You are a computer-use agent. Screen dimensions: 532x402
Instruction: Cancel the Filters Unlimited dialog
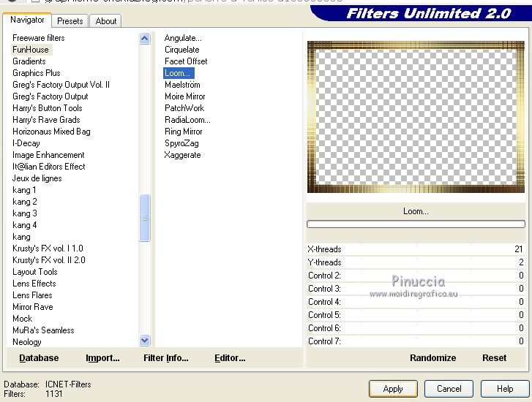tap(449, 389)
